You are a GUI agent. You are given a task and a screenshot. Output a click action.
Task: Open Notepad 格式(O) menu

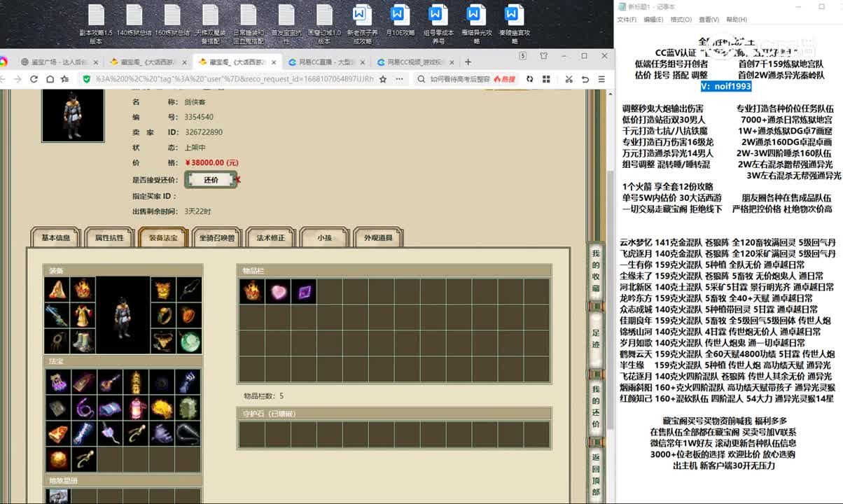point(681,20)
